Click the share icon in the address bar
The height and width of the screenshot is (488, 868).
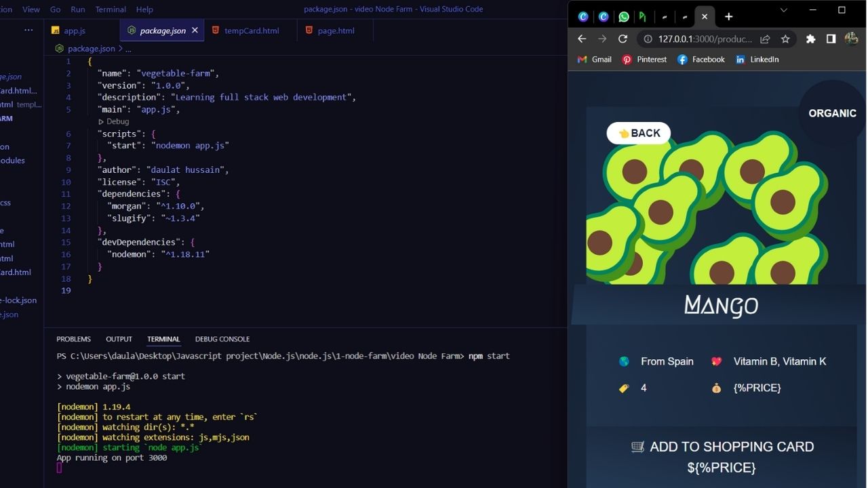(765, 39)
